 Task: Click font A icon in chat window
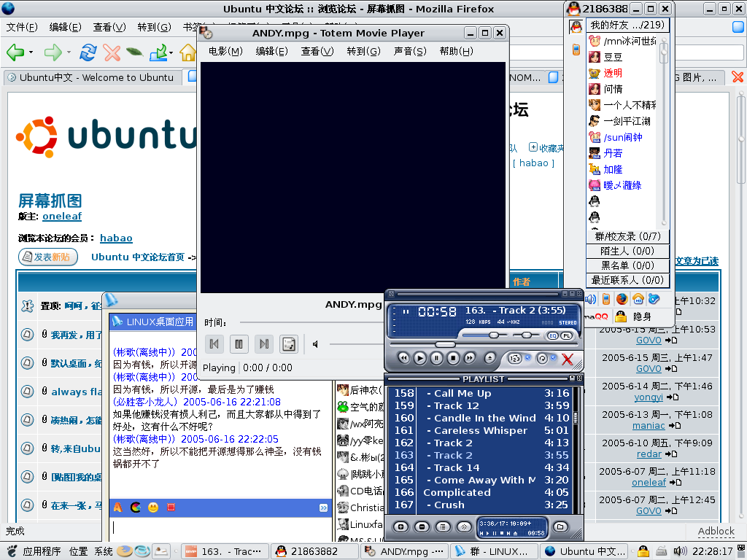point(117,507)
